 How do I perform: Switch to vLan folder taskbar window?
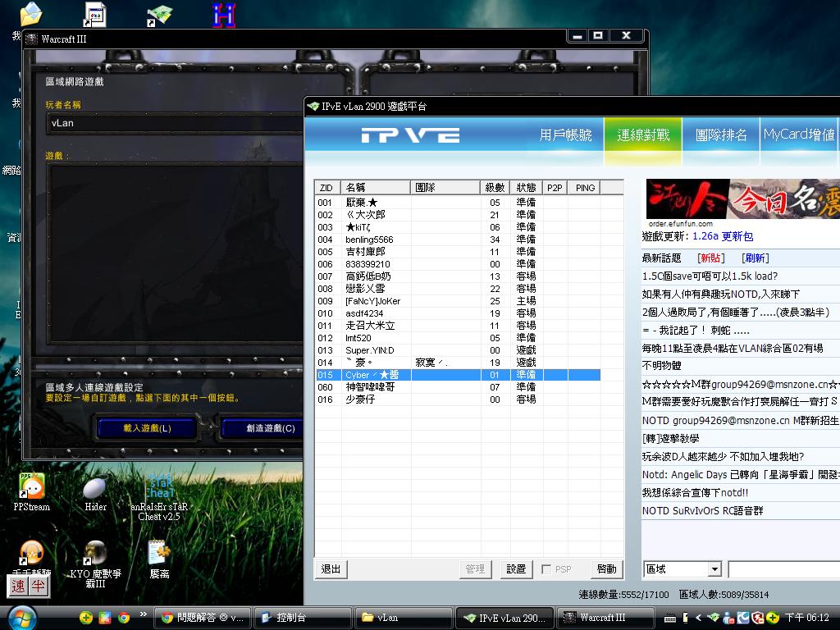click(404, 618)
